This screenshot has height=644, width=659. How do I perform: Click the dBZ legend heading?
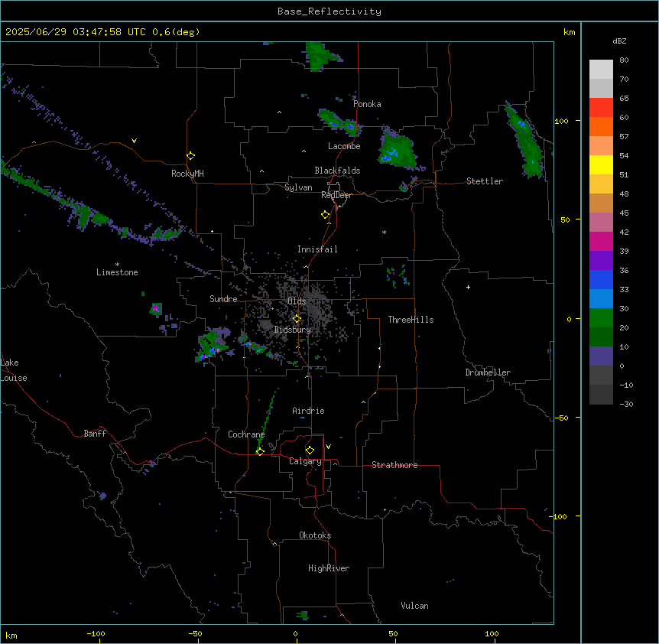pyautogui.click(x=619, y=41)
